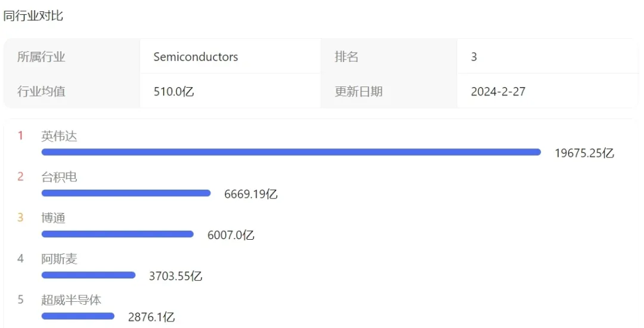Click the 阿斯麦 company label
Image resolution: width=644 pixels, height=328 pixels.
(59, 259)
